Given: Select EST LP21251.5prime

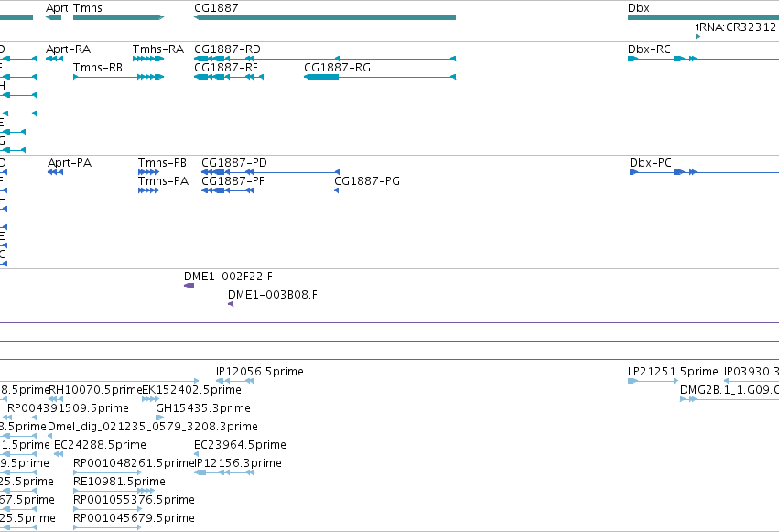Looking at the screenshot, I should pyautogui.click(x=673, y=372).
